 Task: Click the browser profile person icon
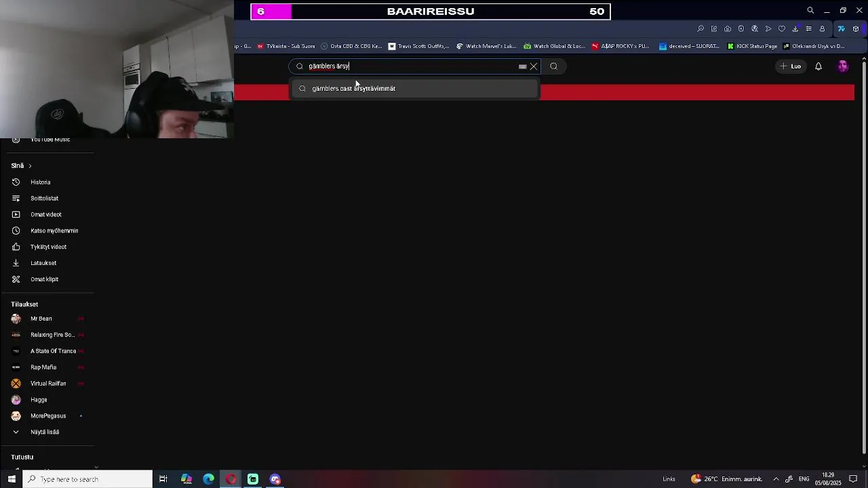click(823, 29)
